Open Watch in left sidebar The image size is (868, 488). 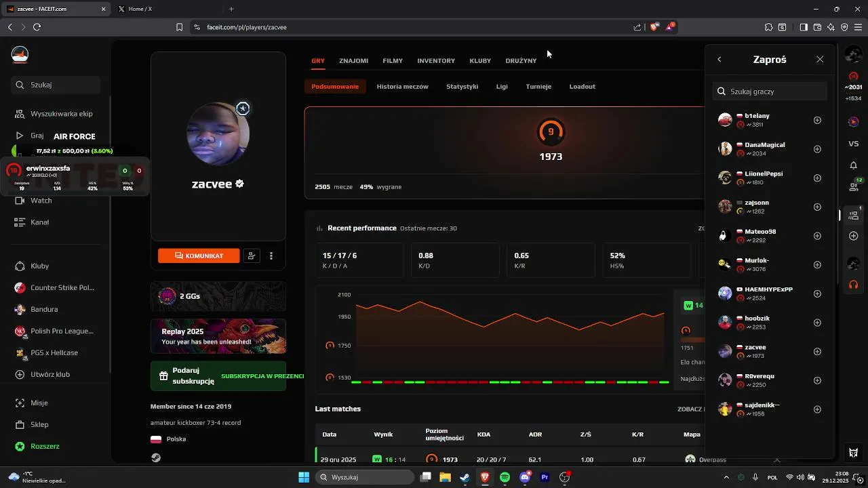(33, 201)
